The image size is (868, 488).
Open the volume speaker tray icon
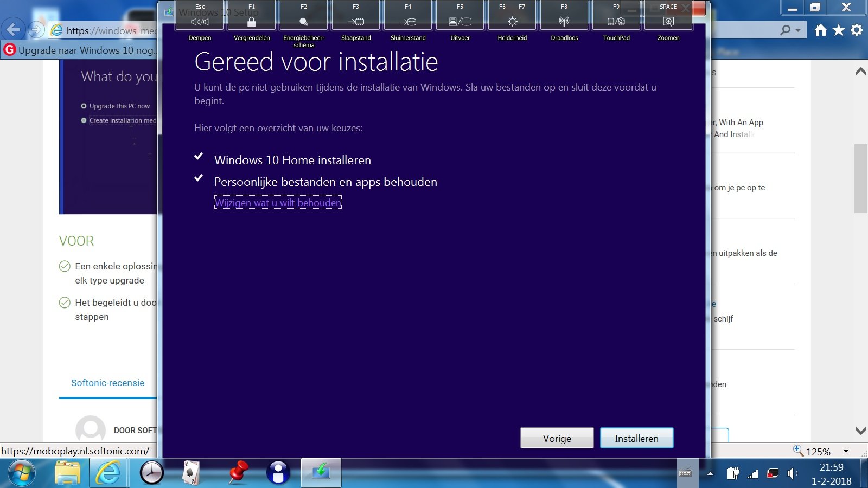(792, 474)
